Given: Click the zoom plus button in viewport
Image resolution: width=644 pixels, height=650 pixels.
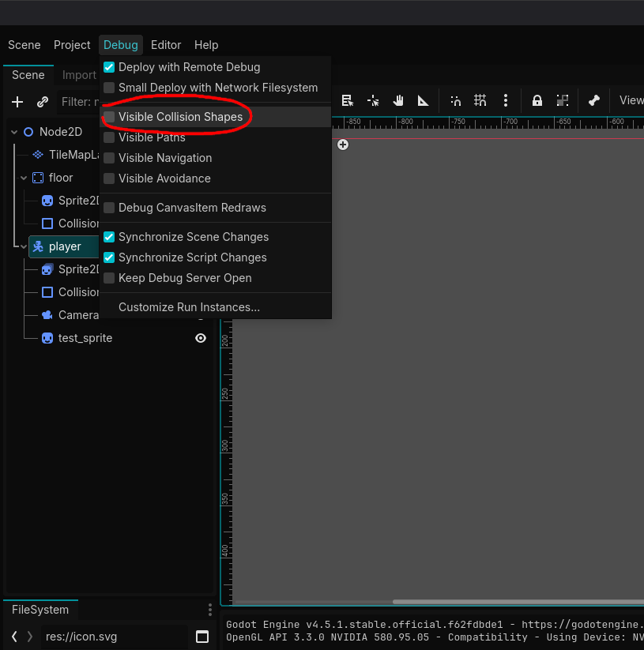Looking at the screenshot, I should (343, 144).
